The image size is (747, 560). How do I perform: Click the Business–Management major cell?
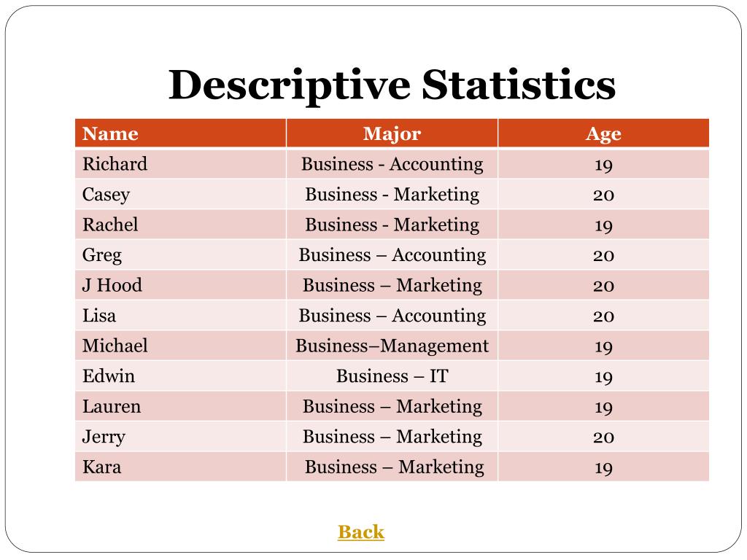[392, 346]
